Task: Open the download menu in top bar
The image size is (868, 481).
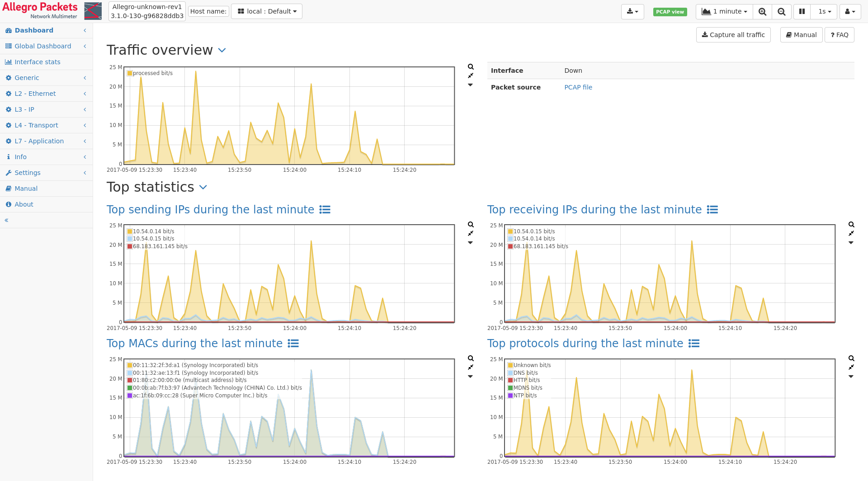Action: tap(632, 11)
